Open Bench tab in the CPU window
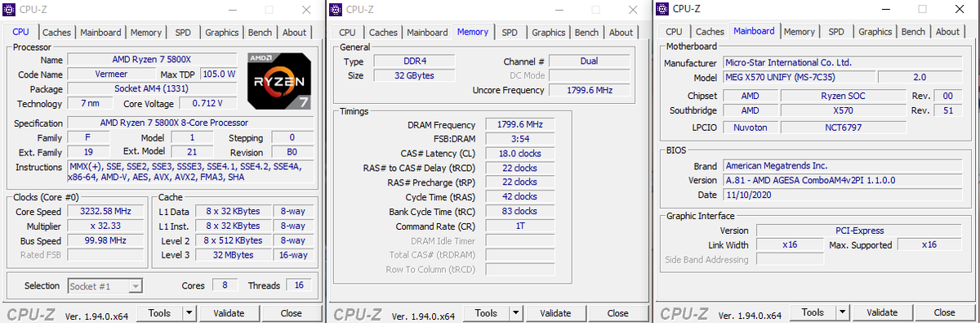980x323 pixels. (261, 33)
